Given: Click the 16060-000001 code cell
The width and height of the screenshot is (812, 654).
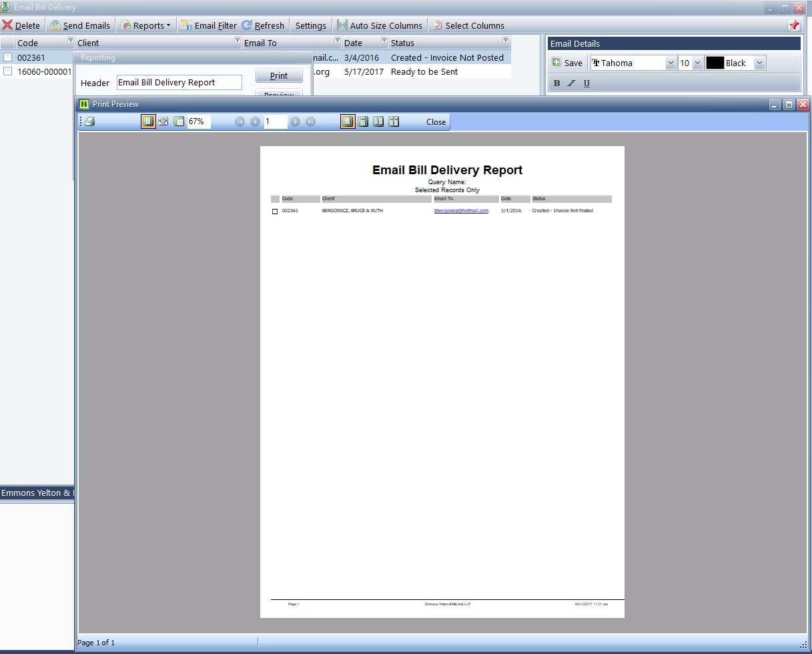Looking at the screenshot, I should pyautogui.click(x=44, y=71).
